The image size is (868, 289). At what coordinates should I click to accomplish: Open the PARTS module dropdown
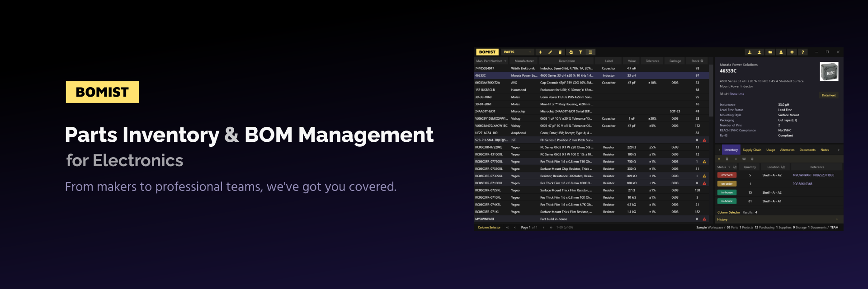click(x=518, y=52)
